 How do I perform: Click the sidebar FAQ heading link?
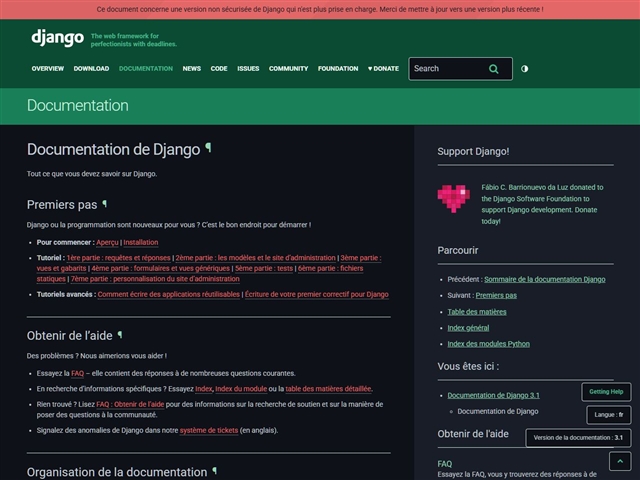pyautogui.click(x=444, y=464)
